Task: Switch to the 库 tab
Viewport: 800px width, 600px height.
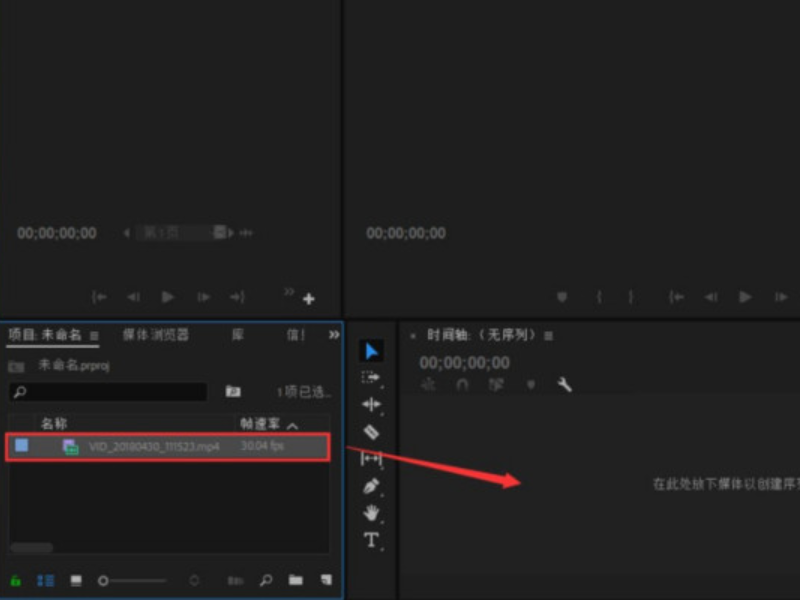Action: [238, 335]
